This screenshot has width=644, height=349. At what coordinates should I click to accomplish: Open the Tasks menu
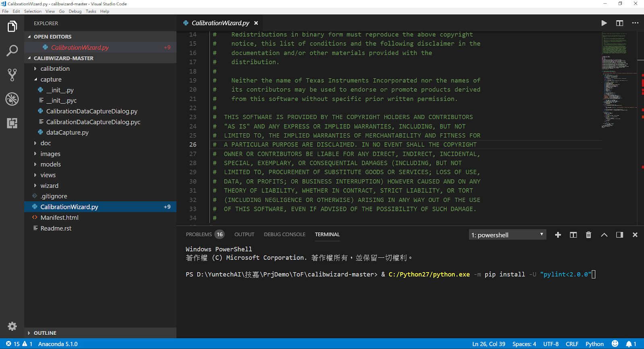click(x=91, y=11)
